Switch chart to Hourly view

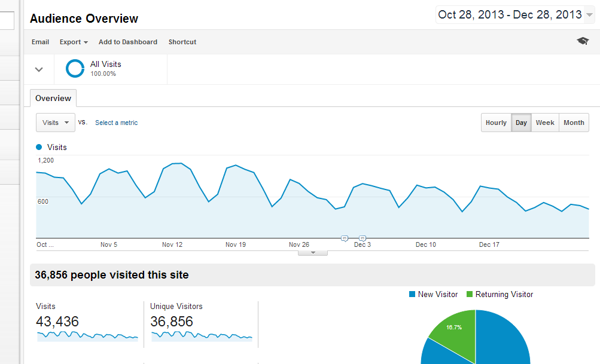(496, 123)
